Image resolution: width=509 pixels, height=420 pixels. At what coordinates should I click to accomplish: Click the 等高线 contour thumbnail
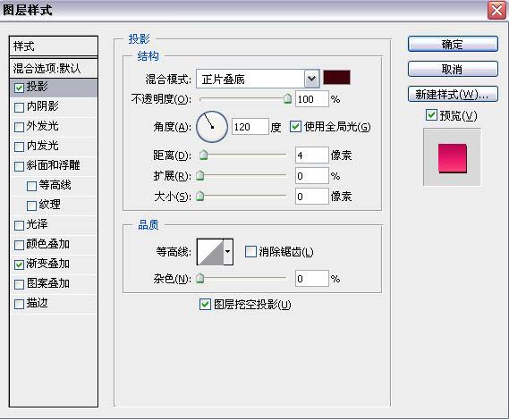pyautogui.click(x=210, y=252)
